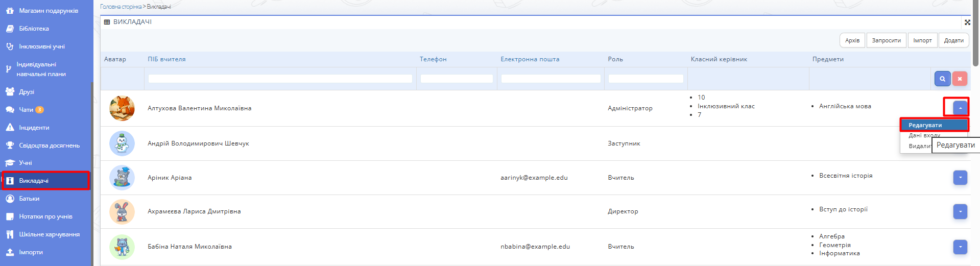
Task: Go to Бібліотека in sidebar
Action: 34,29
